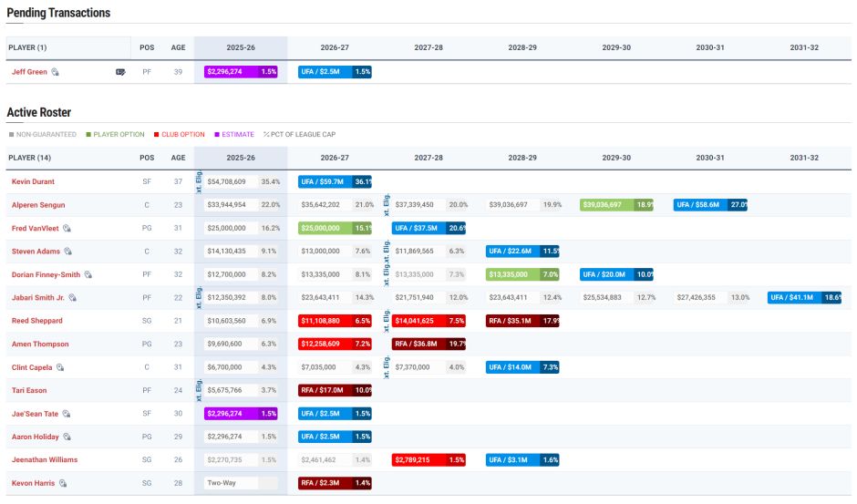Select Aaron Holiday's UFA / $2.5M cell
This screenshot has width=857, height=504.
(x=335, y=437)
